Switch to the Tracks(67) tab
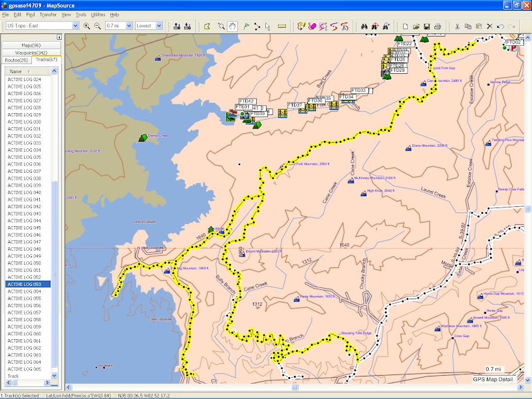 [47, 59]
